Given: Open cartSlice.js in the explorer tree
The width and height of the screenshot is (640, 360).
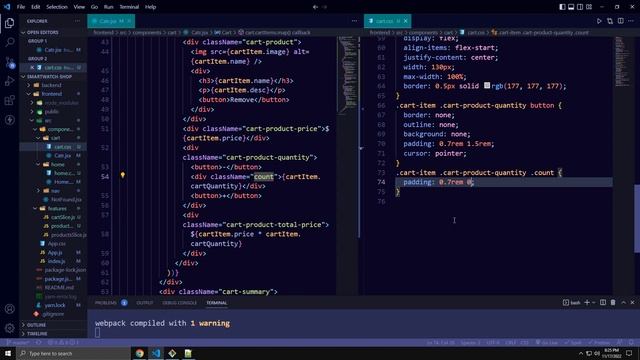Looking at the screenshot, I should coord(63,217).
